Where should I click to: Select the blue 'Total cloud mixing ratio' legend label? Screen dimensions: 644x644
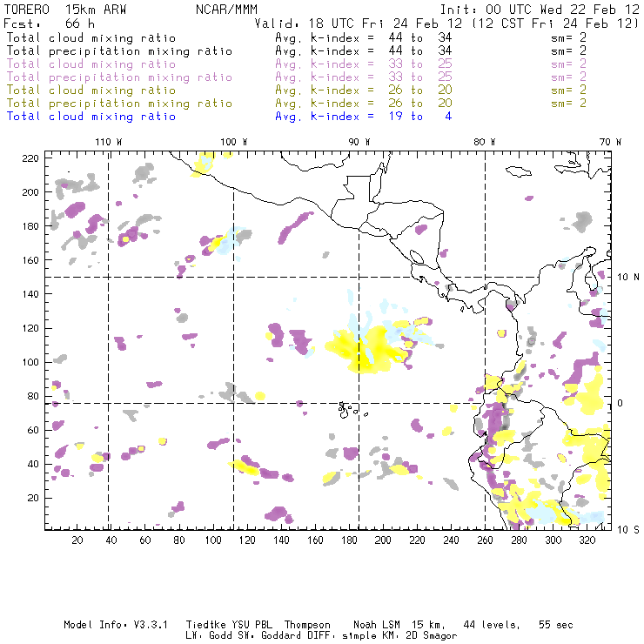pos(91,117)
